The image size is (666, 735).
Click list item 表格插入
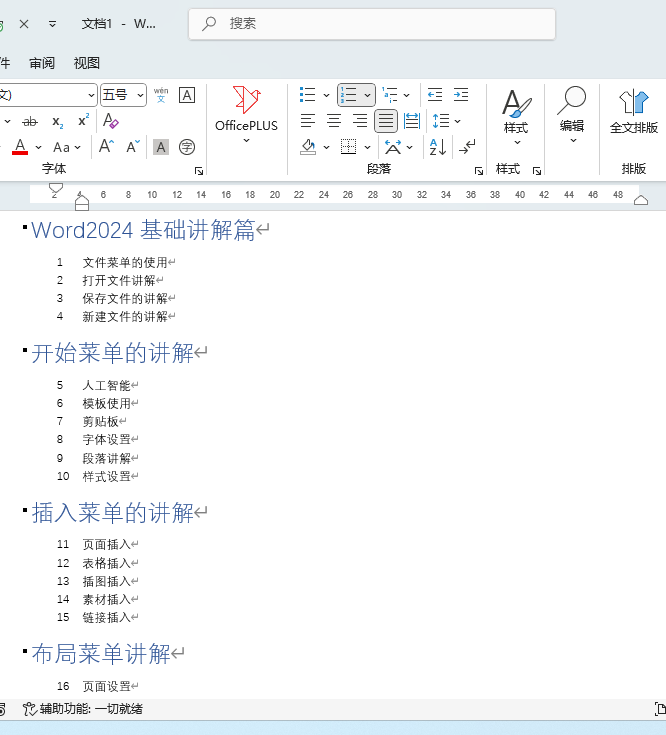click(x=106, y=563)
